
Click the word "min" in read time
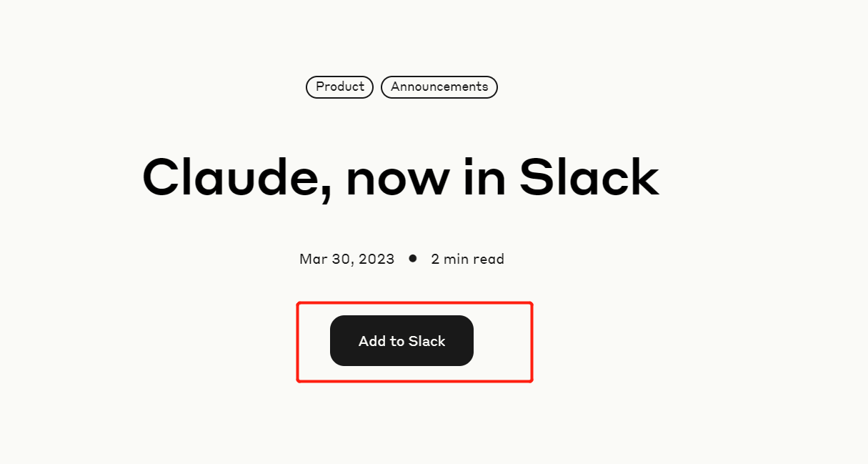coord(455,259)
